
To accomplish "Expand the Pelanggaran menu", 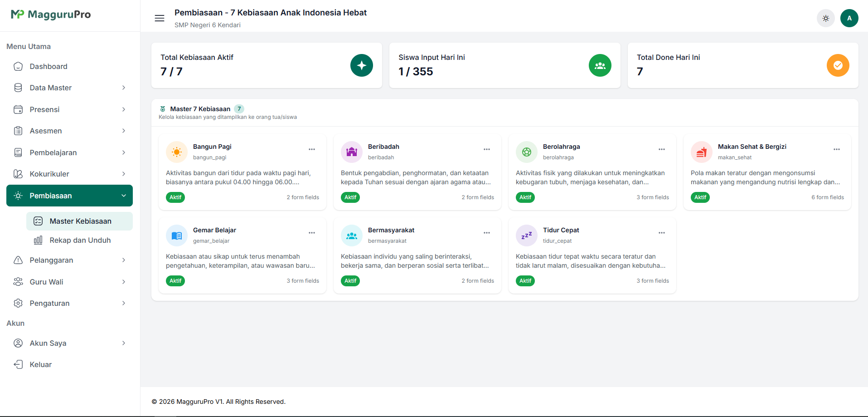I will (x=70, y=260).
